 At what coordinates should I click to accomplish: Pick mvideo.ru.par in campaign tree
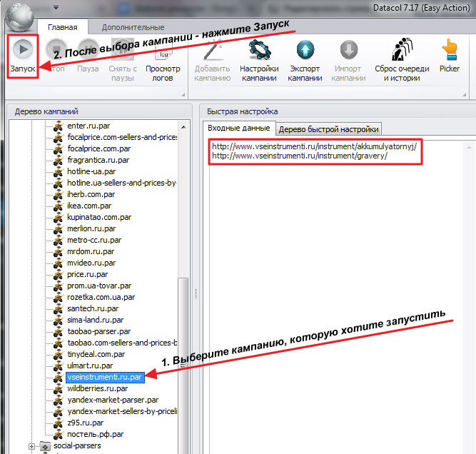point(91,263)
